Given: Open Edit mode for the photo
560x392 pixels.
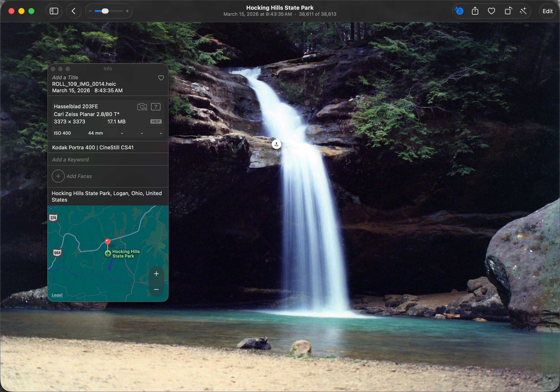Looking at the screenshot, I should coord(547,11).
